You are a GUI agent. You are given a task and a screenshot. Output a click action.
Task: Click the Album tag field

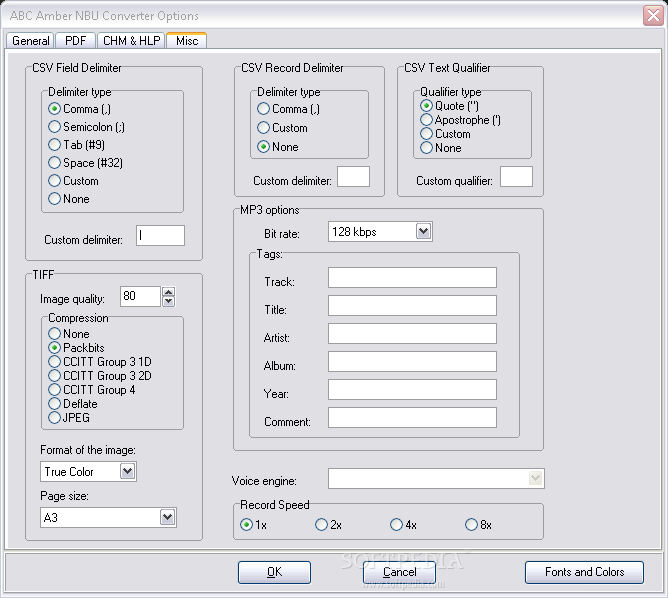(412, 362)
